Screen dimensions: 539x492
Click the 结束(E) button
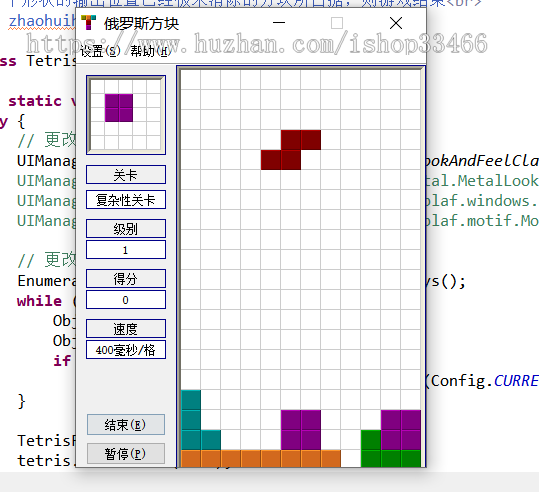click(125, 425)
